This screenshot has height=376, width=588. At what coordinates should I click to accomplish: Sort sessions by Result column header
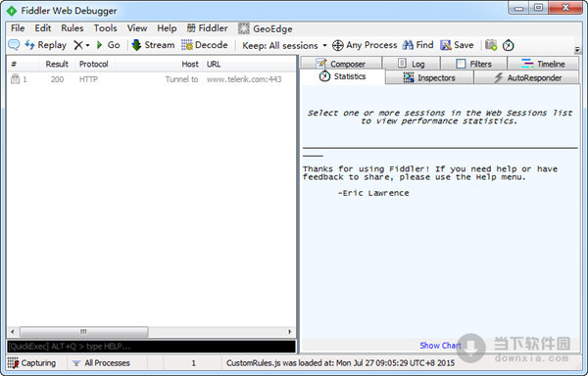click(57, 64)
